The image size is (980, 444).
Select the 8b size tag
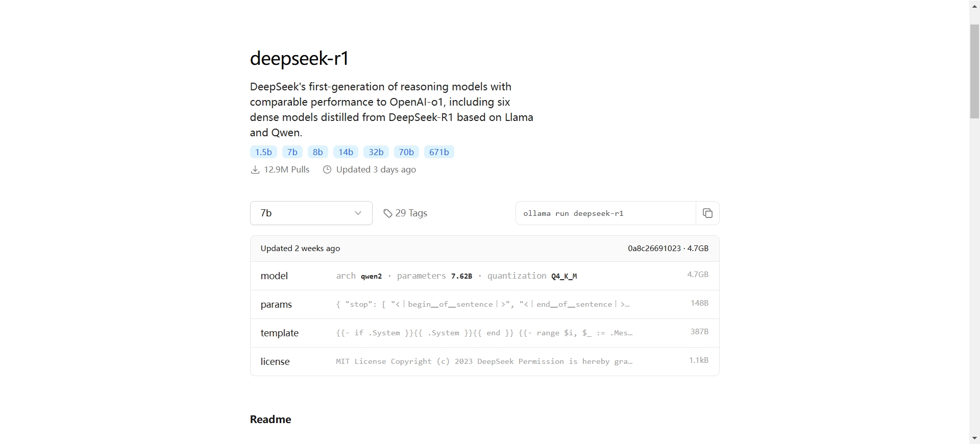point(317,152)
